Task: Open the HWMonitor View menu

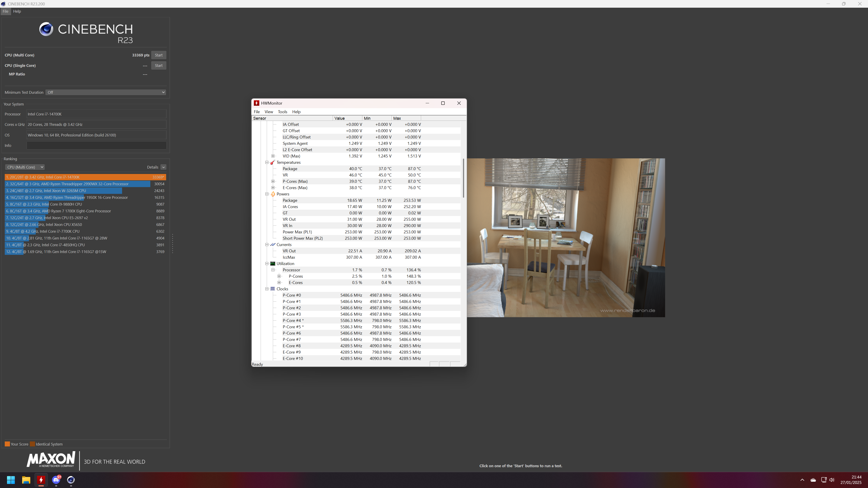Action: 269,112
